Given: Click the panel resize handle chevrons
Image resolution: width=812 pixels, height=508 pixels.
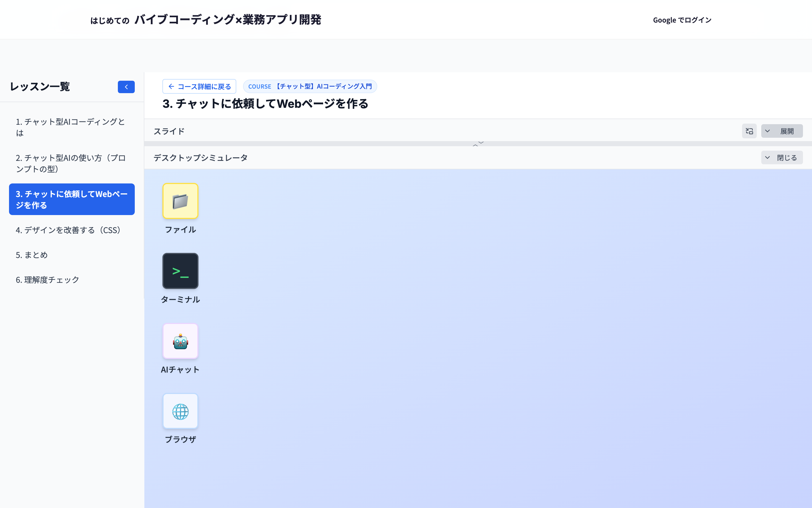Looking at the screenshot, I should (478, 144).
